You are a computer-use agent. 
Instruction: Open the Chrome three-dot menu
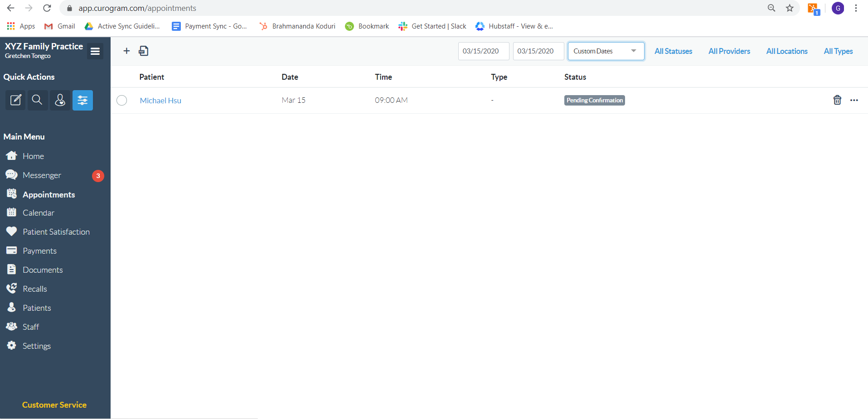pyautogui.click(x=856, y=8)
